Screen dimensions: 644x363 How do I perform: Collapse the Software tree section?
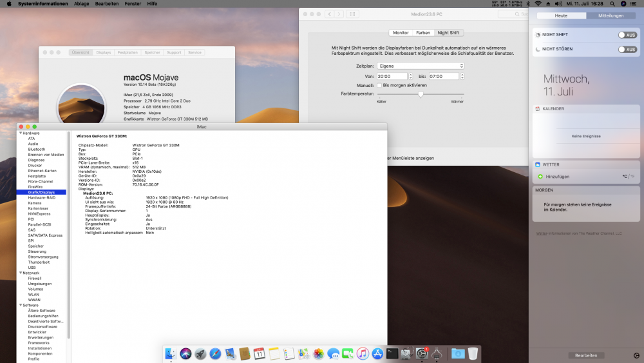point(21,306)
